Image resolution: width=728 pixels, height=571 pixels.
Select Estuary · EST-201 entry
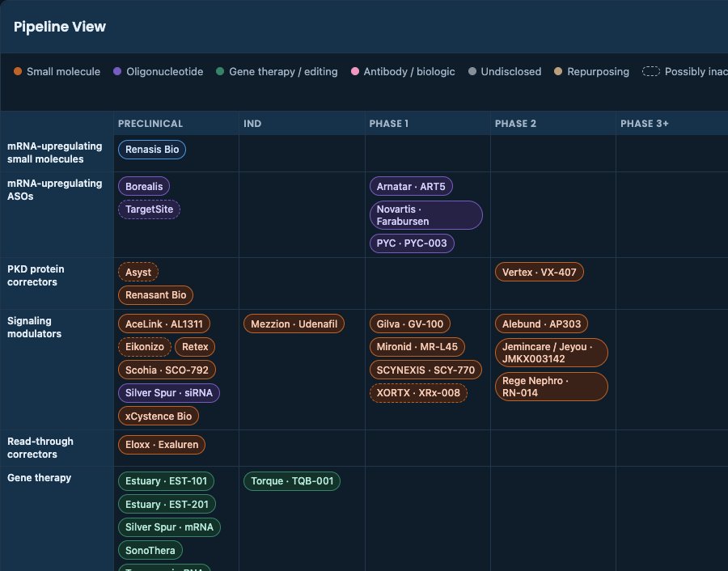167,504
